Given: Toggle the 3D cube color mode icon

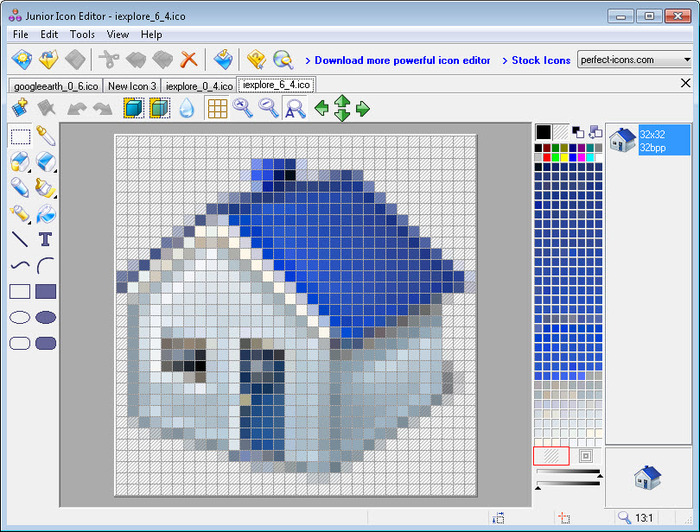Looking at the screenshot, I should point(133,108).
